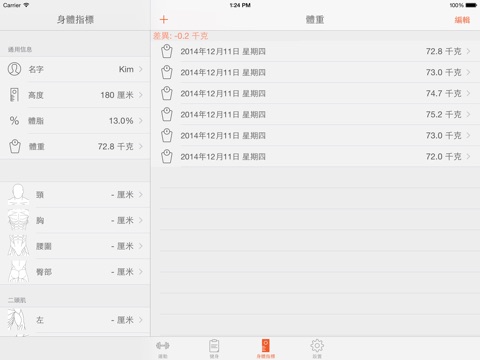
Task: Open the 體脂 row chevron at 13.0%
Action: coord(141,121)
